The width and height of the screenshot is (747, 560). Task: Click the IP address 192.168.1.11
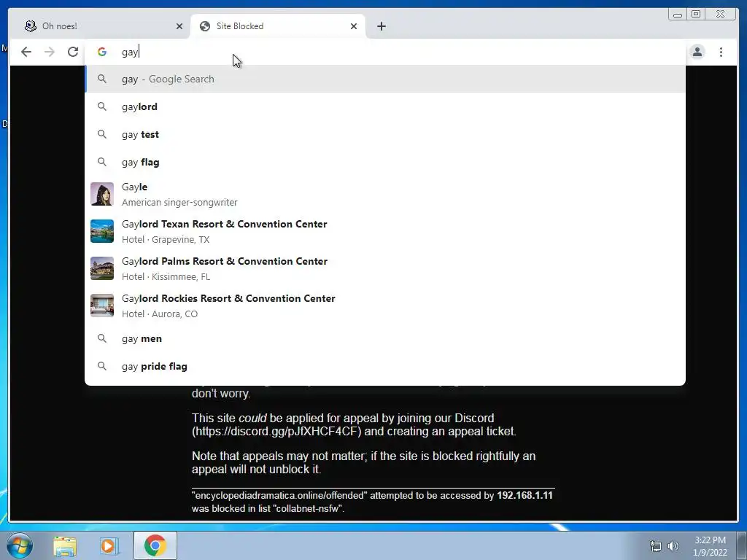pos(525,496)
